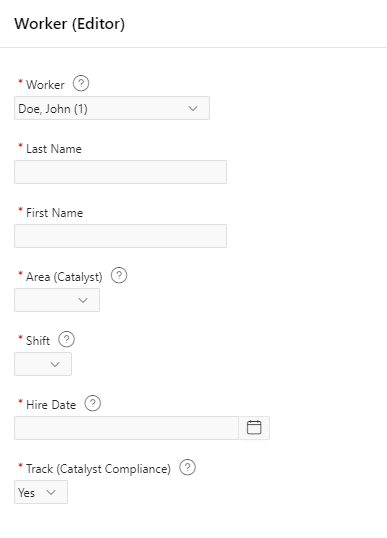This screenshot has height=538, width=387.
Task: Open help for Track (Catalyst Compliance)
Action: tap(187, 468)
